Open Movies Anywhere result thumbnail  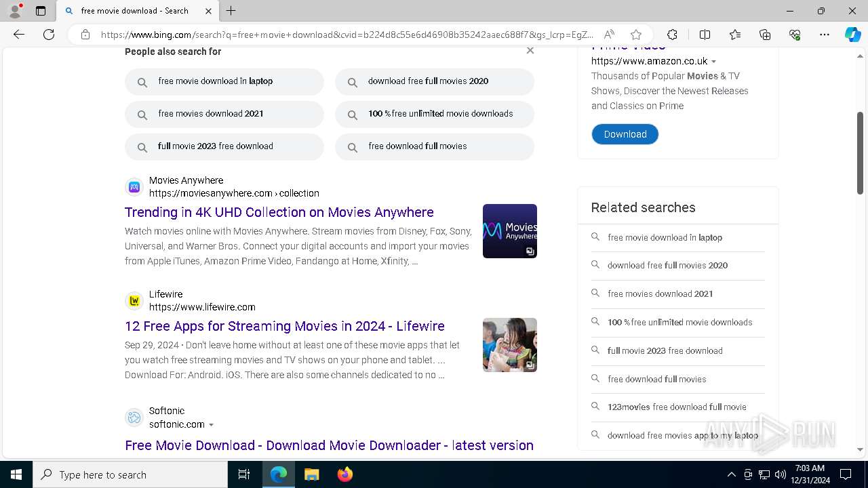510,231
